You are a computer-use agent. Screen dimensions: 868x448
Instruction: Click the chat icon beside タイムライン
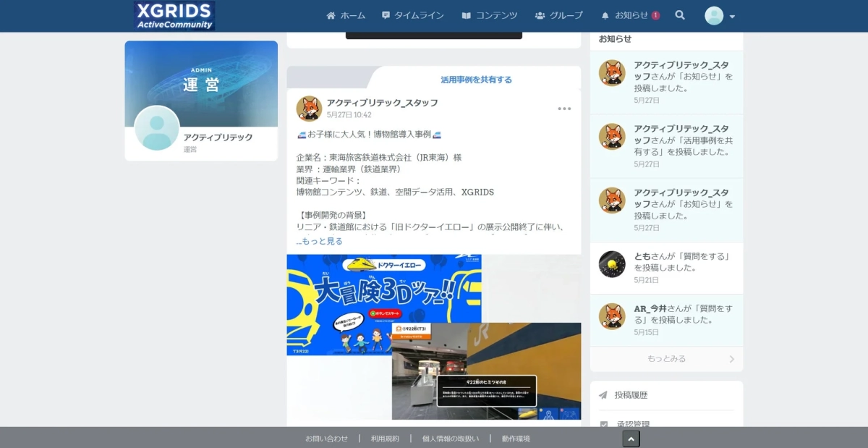(386, 15)
